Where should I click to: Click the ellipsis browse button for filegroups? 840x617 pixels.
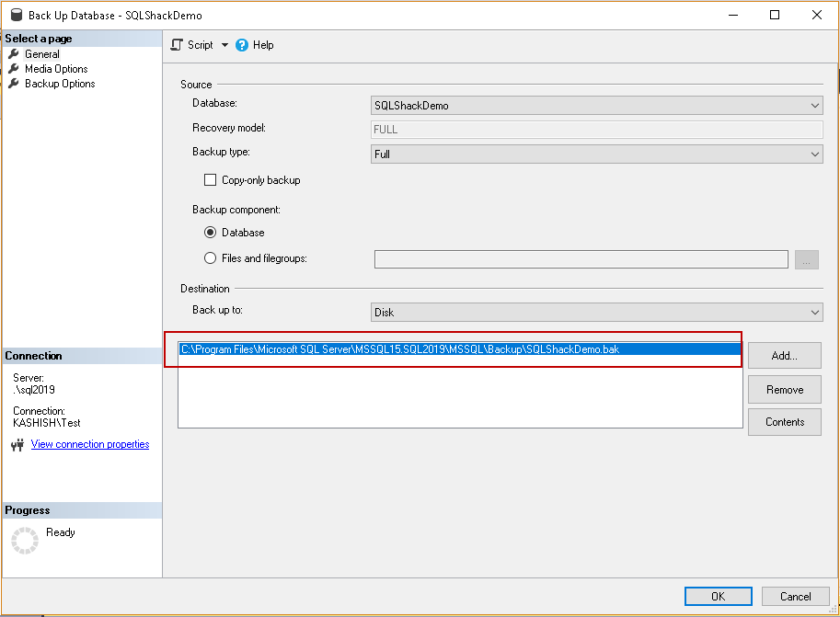point(806,259)
